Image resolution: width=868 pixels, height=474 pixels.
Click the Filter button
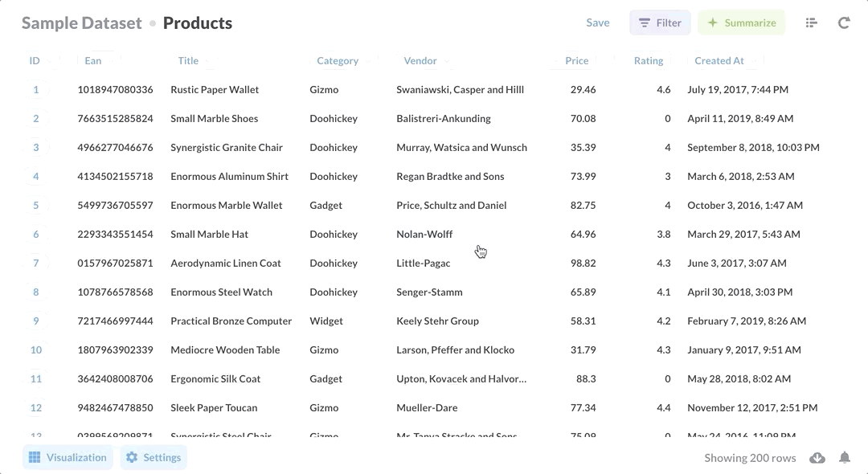(x=660, y=23)
